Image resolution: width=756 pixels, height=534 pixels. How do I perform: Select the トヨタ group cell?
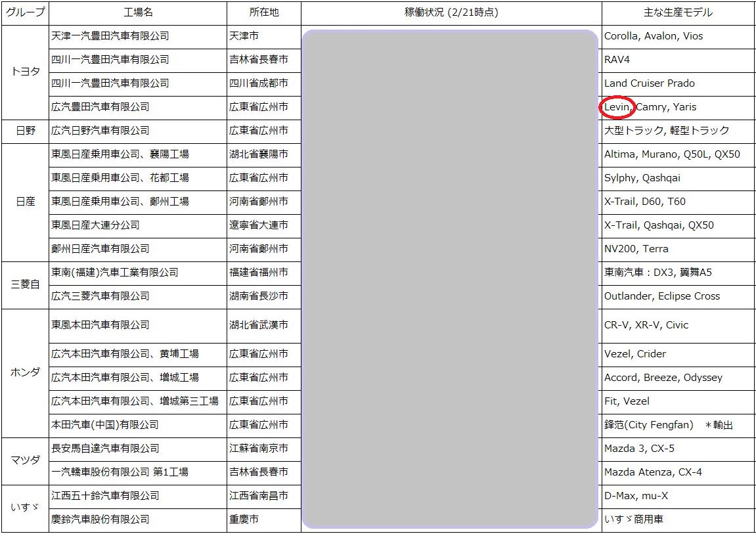point(25,72)
